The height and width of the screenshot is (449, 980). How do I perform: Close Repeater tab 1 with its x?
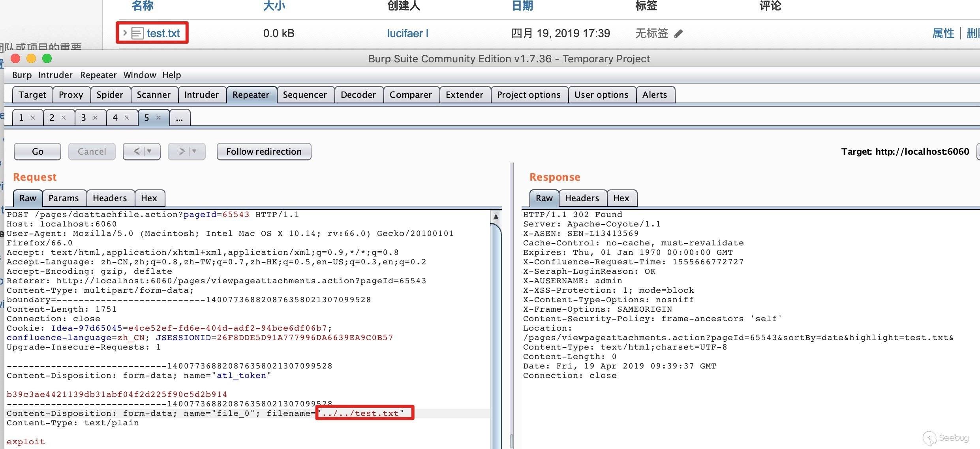coord(33,118)
